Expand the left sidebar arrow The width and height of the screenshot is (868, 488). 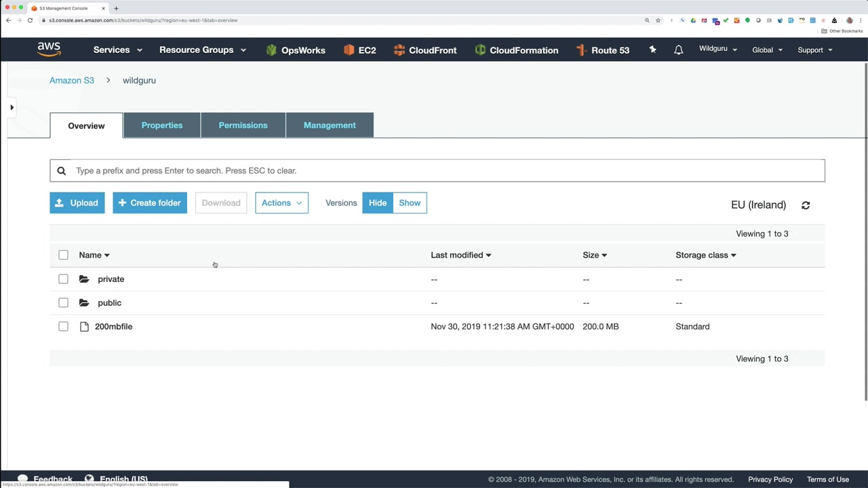[12, 107]
